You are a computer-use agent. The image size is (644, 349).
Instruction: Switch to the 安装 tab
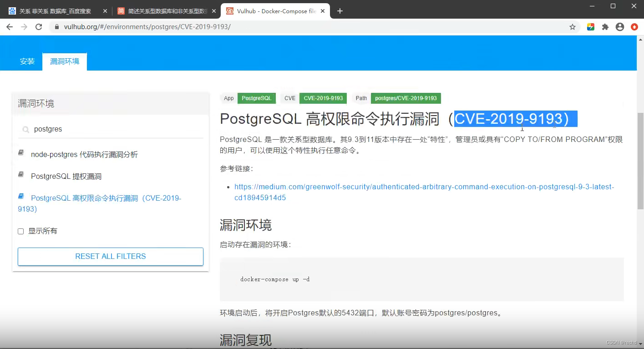[x=27, y=61]
